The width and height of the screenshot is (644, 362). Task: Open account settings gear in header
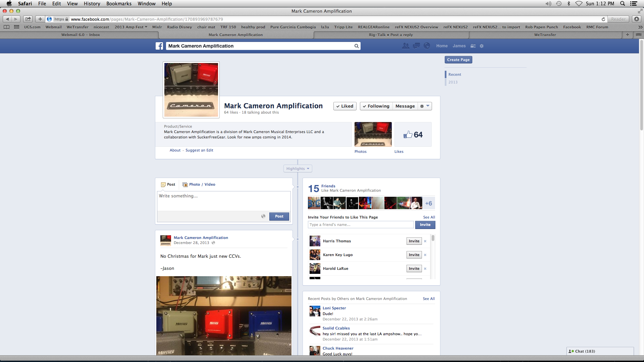(x=482, y=46)
